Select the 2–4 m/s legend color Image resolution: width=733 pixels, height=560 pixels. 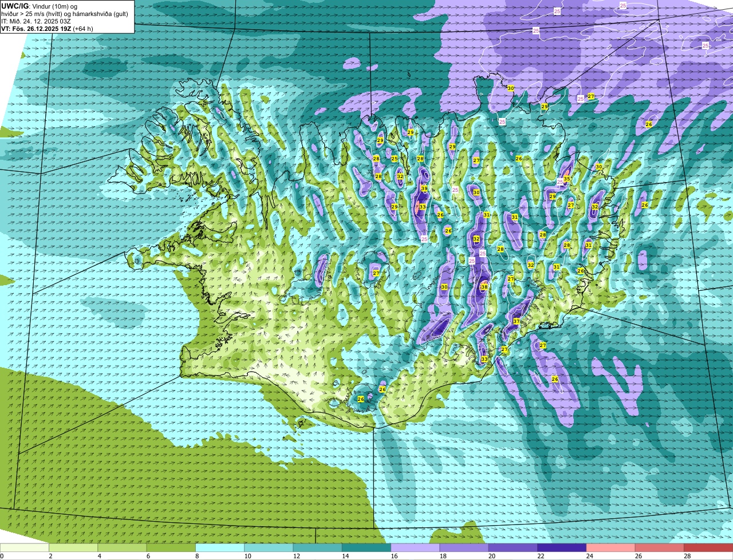[x=73, y=548]
